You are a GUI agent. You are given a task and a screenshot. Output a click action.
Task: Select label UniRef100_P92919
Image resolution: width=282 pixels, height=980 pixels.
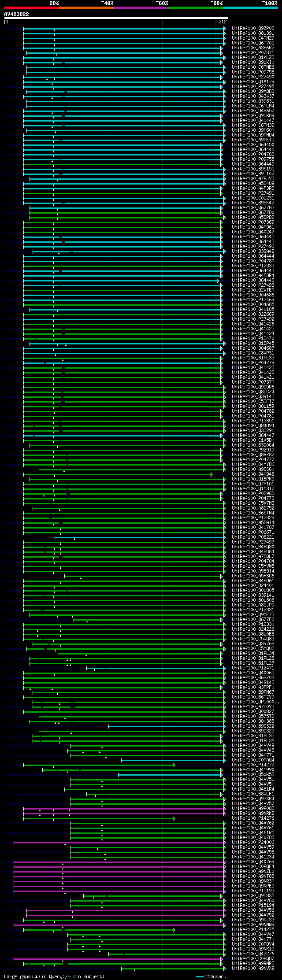tap(253, 450)
